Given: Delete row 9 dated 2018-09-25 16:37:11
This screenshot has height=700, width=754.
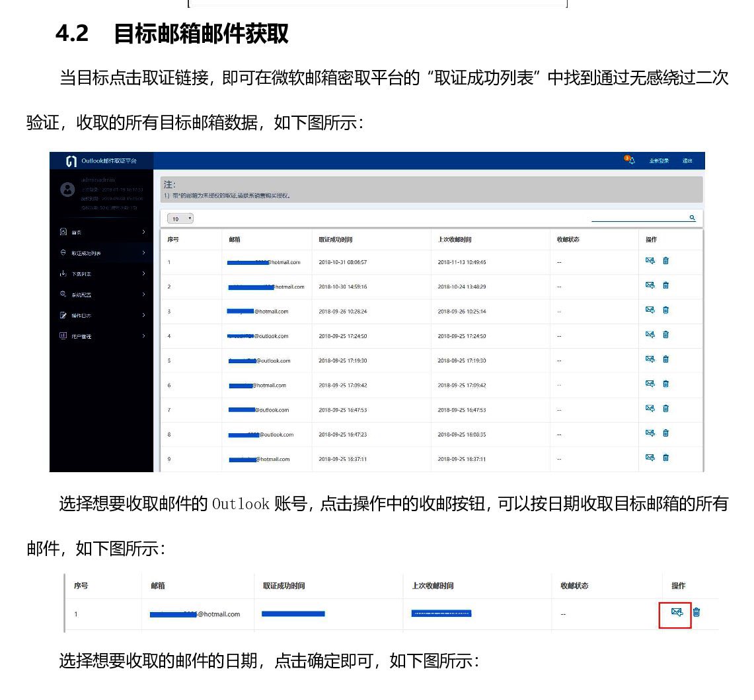Looking at the screenshot, I should point(665,458).
